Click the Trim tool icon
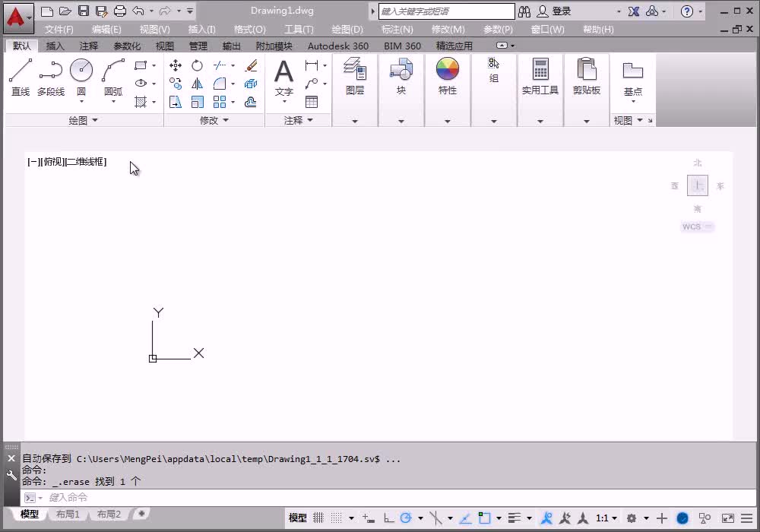 [x=220, y=65]
